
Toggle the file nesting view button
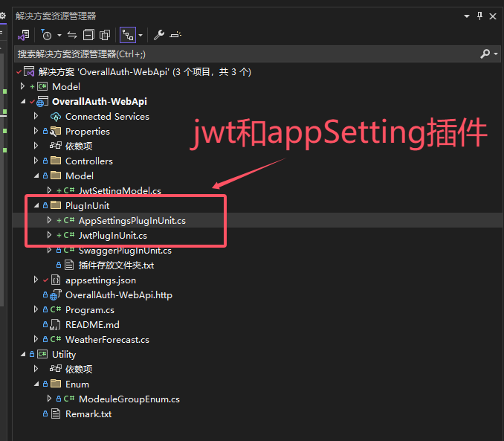click(x=127, y=35)
